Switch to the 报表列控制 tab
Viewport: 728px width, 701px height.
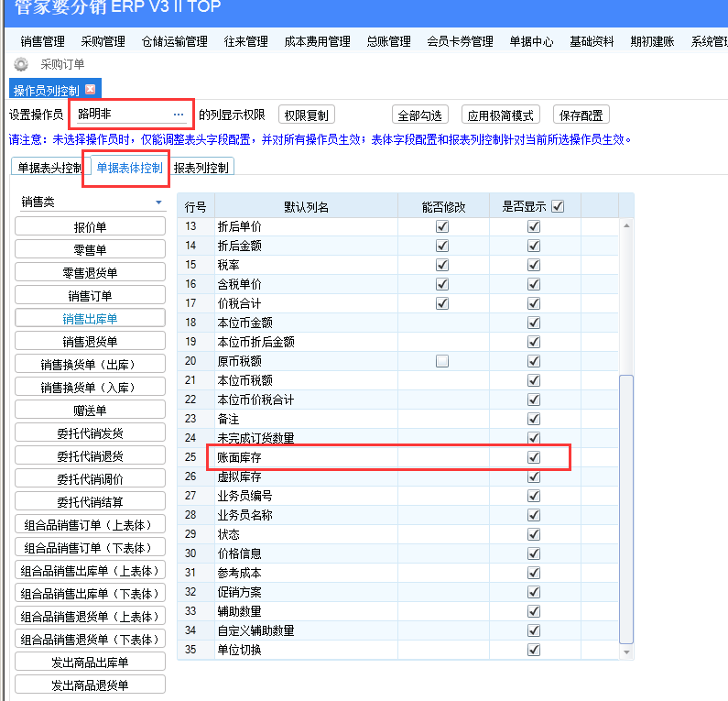(x=201, y=168)
